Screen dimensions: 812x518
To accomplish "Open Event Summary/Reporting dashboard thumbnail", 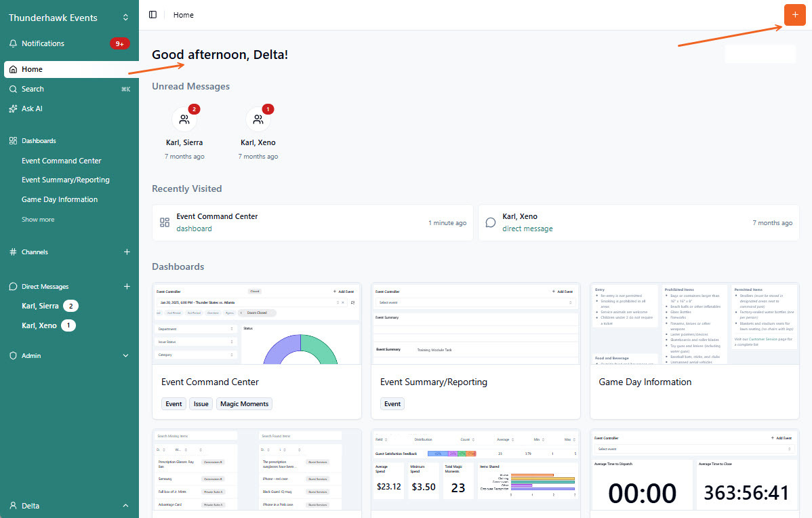I will (475, 324).
